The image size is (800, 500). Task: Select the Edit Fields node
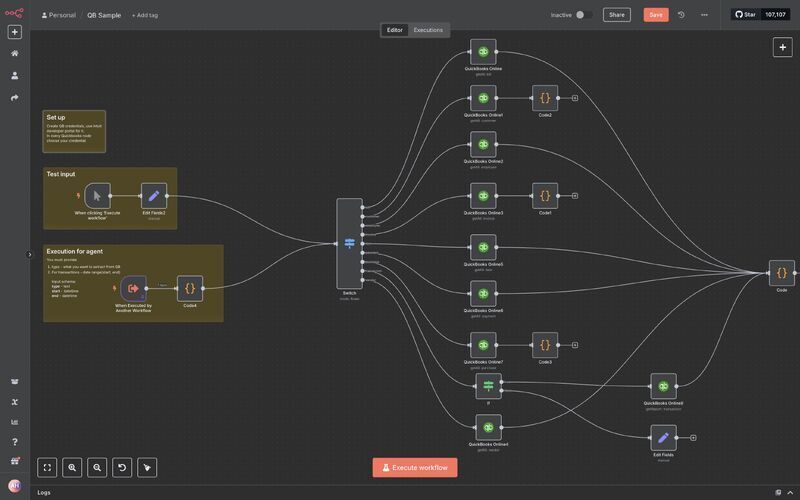(x=663, y=438)
